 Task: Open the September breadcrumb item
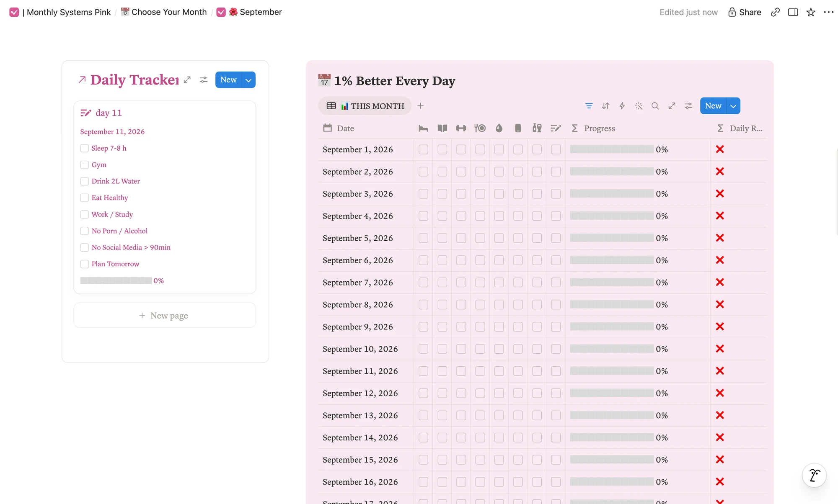pos(249,12)
